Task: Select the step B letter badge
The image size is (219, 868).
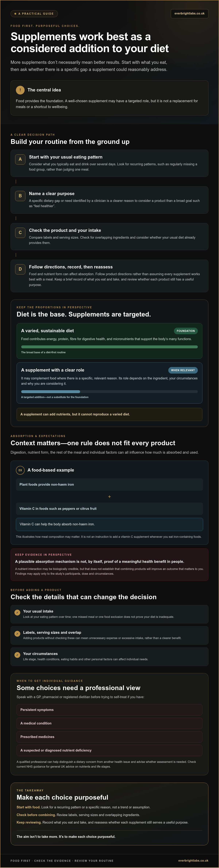Action: click(20, 196)
